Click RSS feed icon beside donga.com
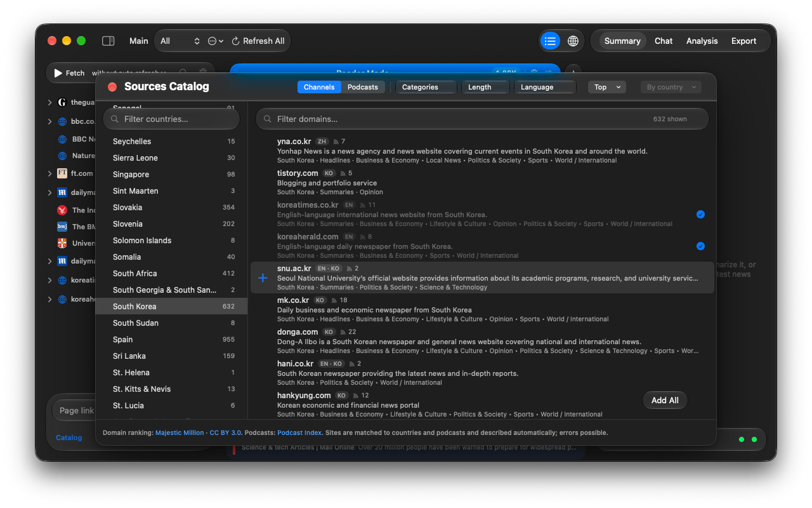Viewport: 812px width, 508px height. (x=343, y=332)
